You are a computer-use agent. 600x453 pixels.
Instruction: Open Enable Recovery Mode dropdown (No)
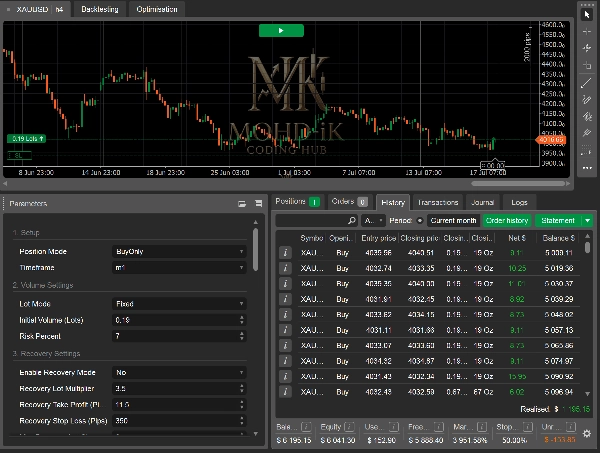(179, 372)
